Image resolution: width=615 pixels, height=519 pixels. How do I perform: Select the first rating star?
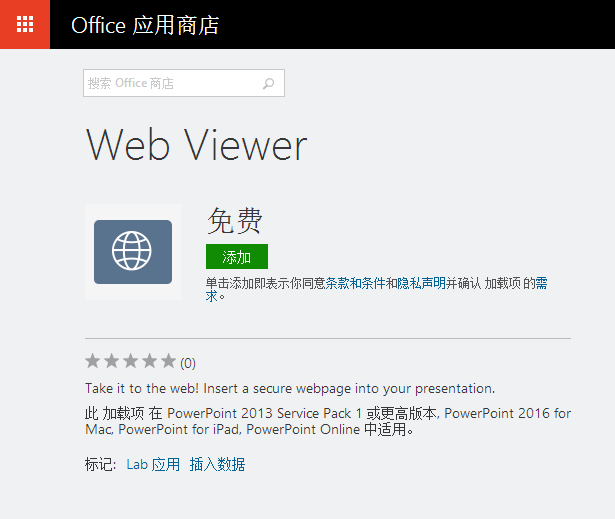(x=93, y=361)
